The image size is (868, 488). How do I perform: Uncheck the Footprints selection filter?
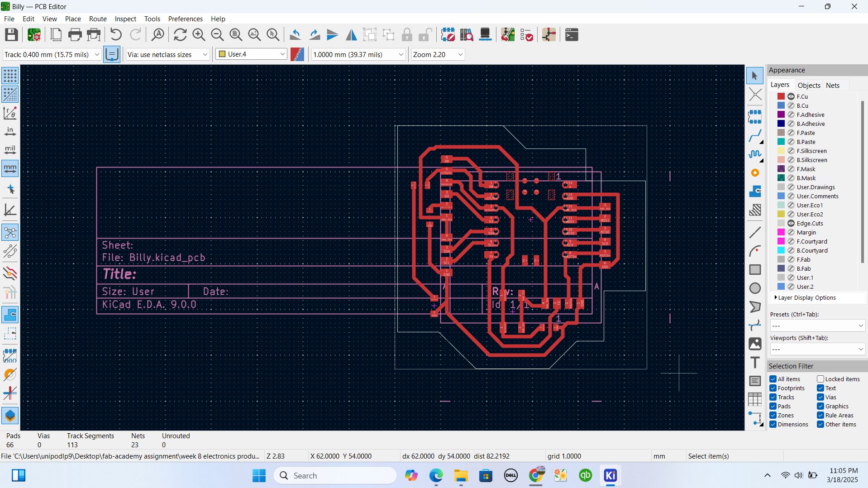pos(773,388)
